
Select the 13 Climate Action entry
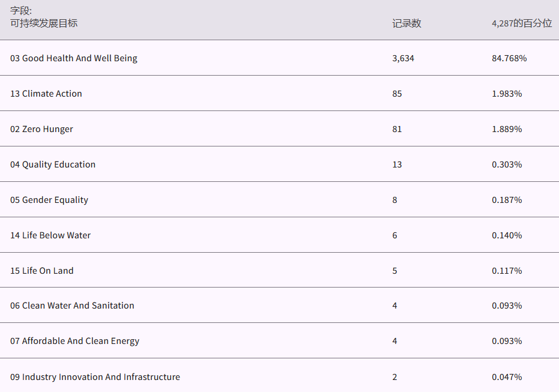click(x=46, y=94)
